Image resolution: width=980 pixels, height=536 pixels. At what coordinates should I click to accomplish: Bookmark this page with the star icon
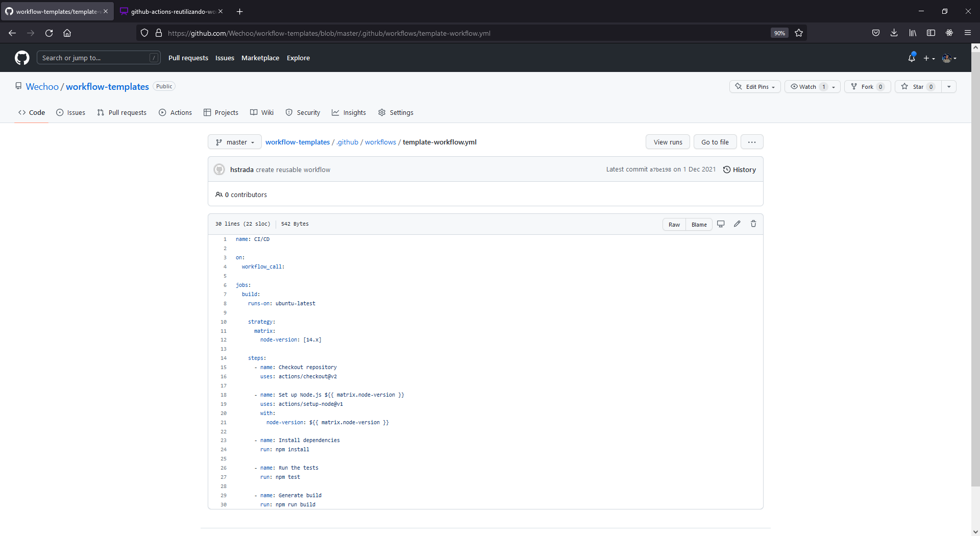point(799,33)
